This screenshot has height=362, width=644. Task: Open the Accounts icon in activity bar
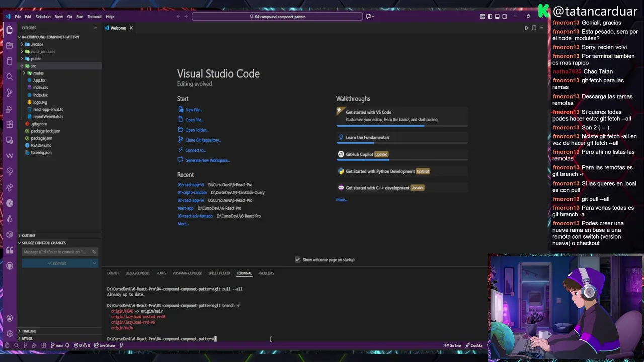[9, 318]
